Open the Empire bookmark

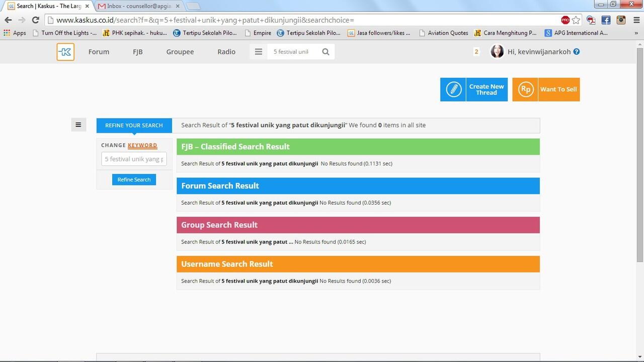click(258, 33)
